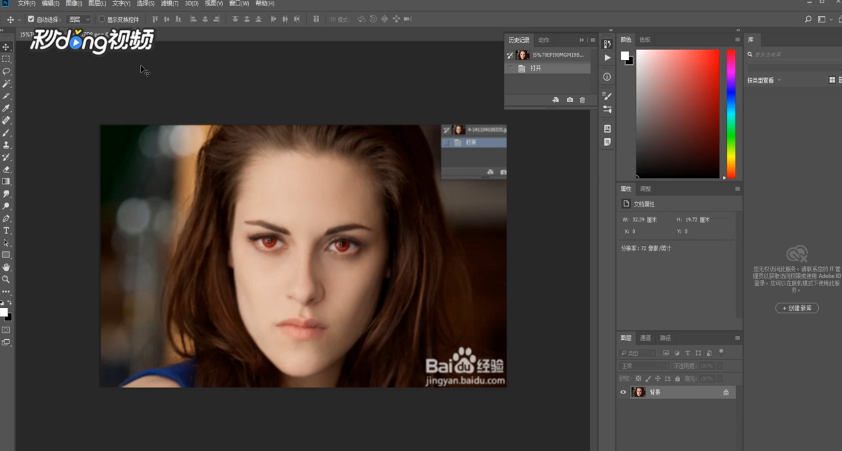Switch to the 通道 Channels tab

(x=645, y=338)
